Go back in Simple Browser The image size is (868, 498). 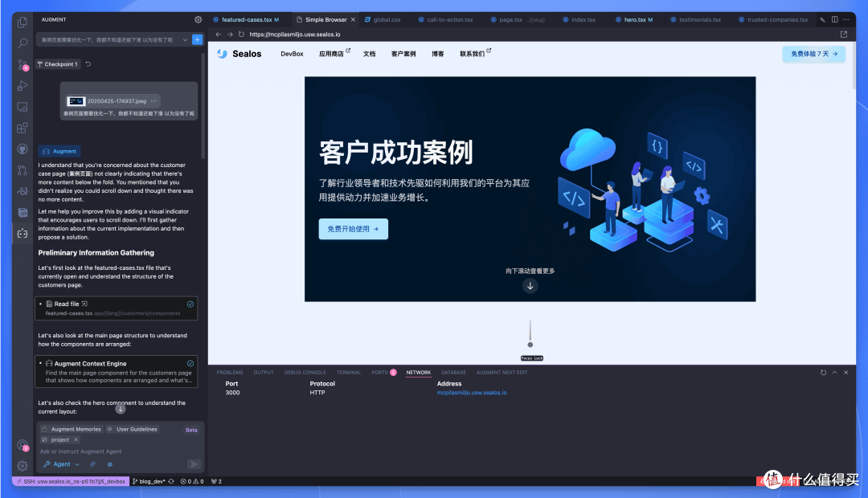coord(218,35)
